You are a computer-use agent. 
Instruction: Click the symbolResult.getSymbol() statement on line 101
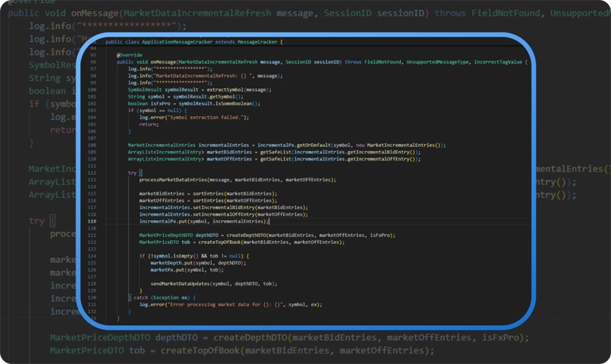[185, 97]
